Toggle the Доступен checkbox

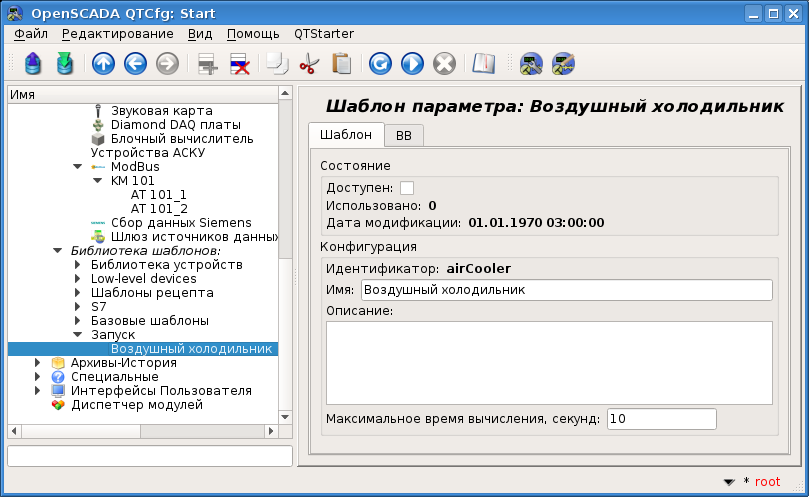pos(407,188)
